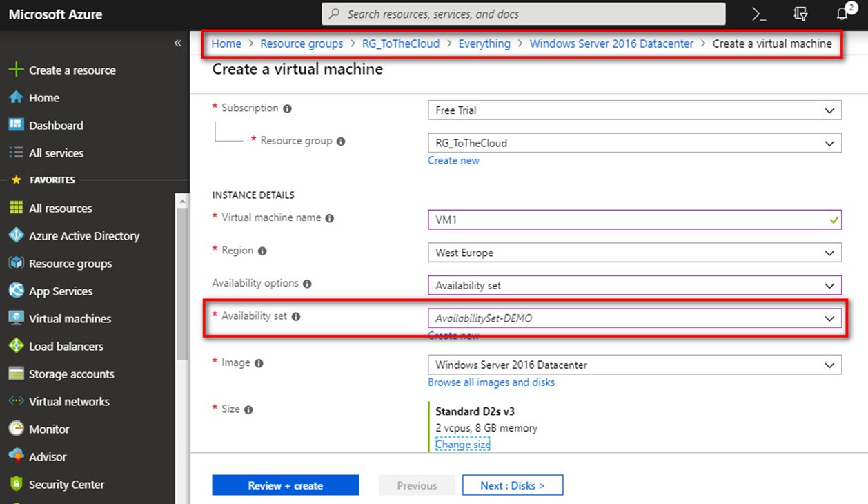Click the All services list icon
Screen dimensions: 868x504
coord(16,153)
